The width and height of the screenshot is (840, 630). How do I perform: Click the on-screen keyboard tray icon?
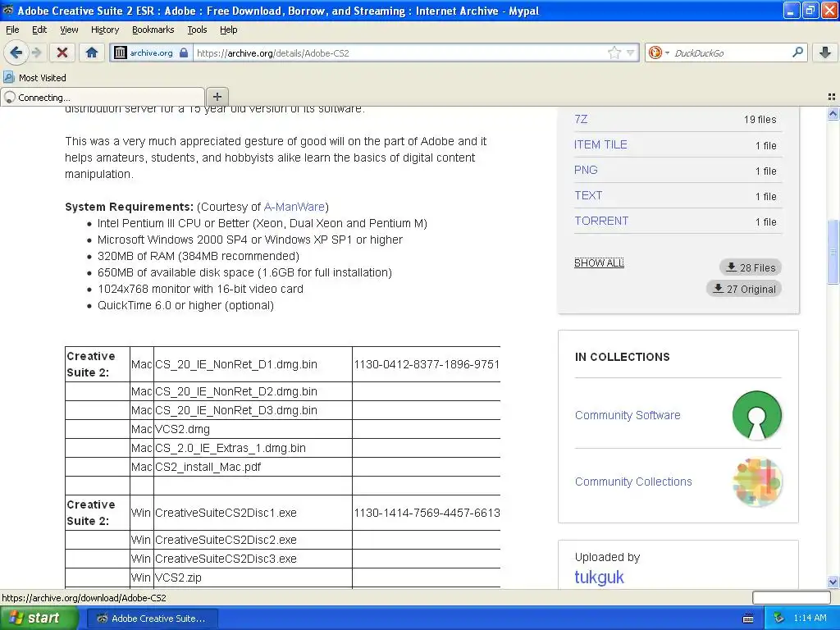click(x=748, y=619)
